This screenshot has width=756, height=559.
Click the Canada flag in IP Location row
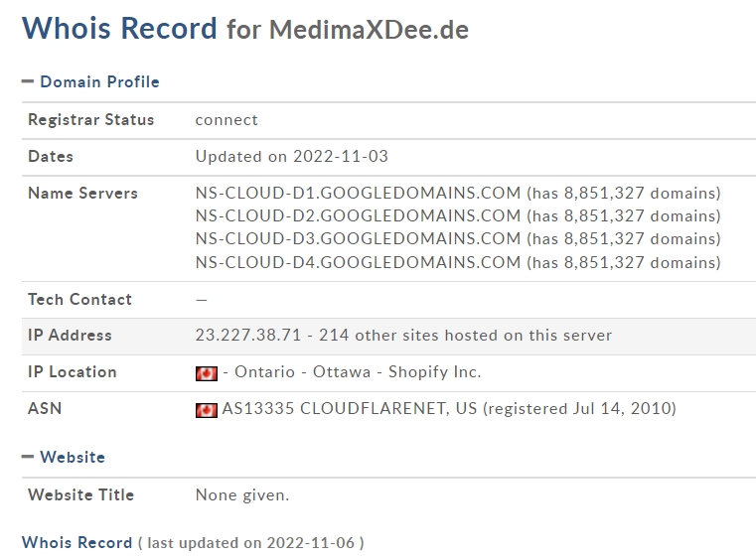[x=207, y=373]
